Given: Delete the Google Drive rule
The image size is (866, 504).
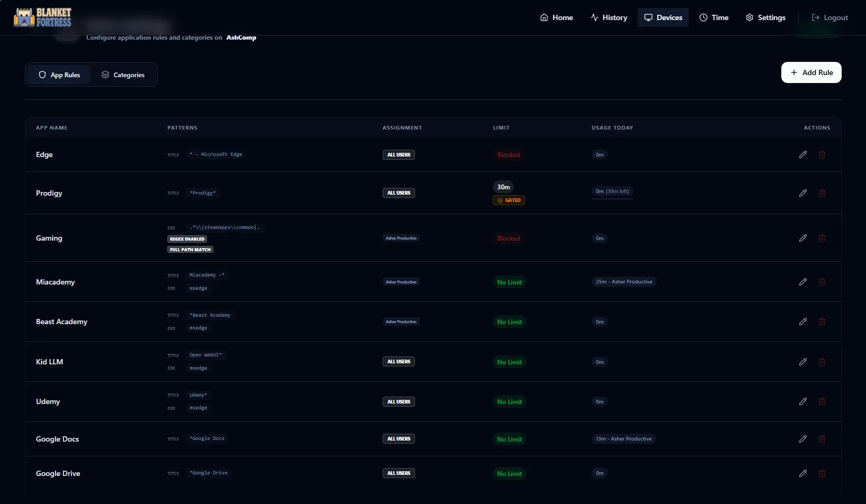Looking at the screenshot, I should click(822, 473).
